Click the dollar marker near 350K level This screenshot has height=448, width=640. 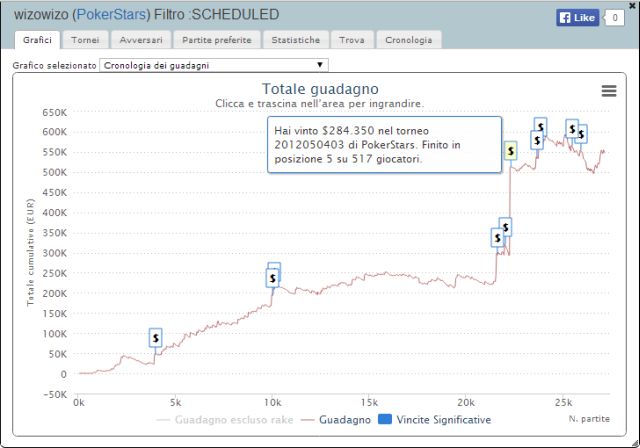point(506,227)
